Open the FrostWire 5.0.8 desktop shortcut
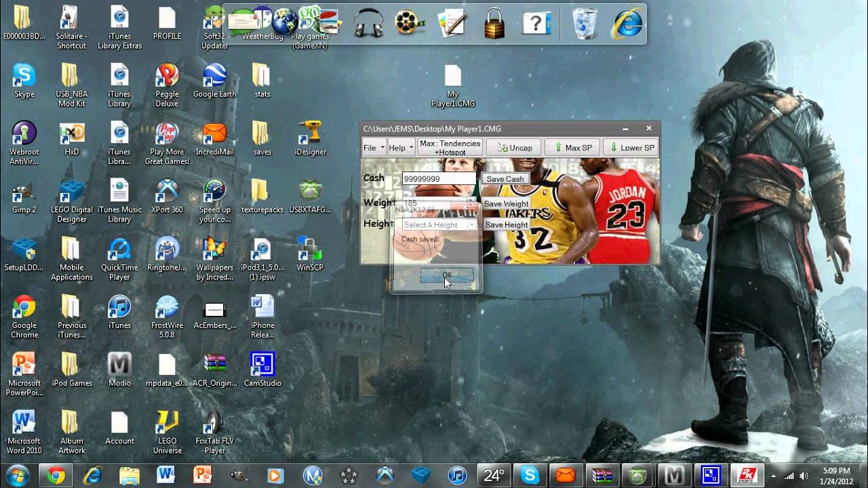 tap(167, 317)
